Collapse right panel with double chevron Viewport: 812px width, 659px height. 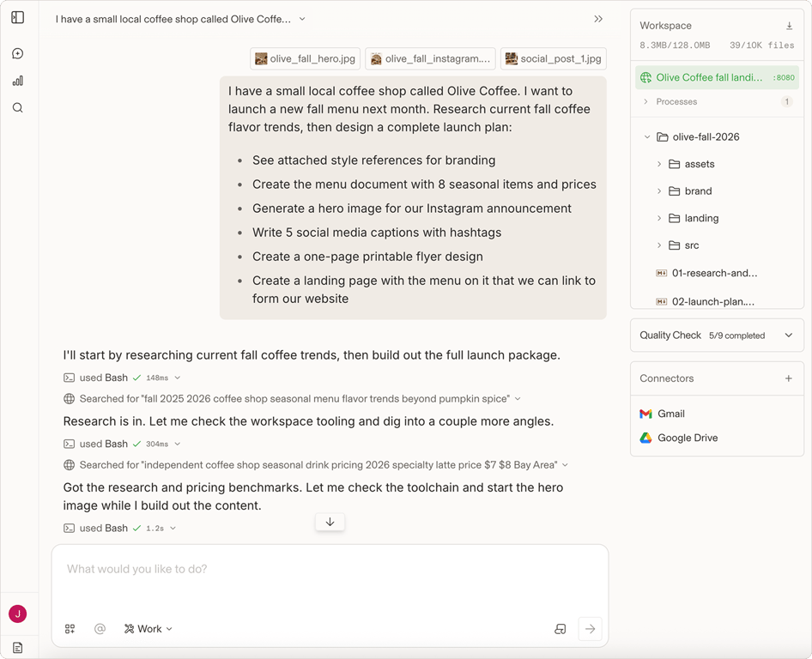598,19
